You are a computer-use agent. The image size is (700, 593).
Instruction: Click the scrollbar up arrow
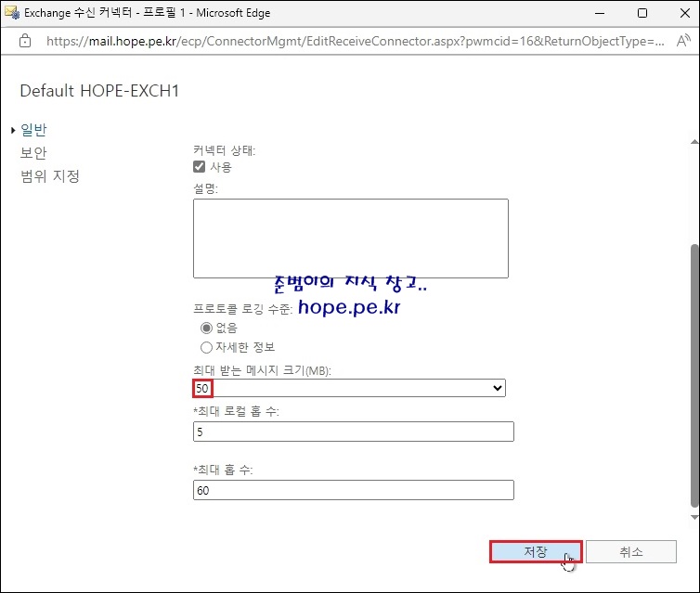point(694,142)
